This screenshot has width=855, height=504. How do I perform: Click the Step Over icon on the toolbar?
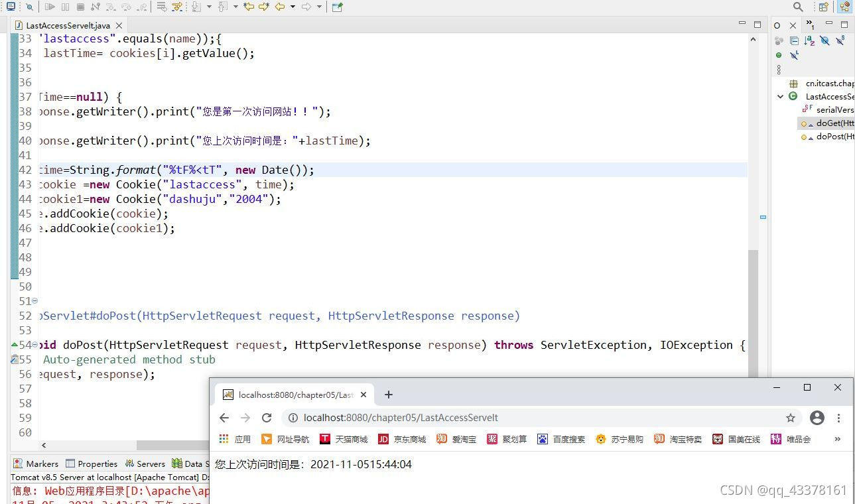(x=128, y=7)
